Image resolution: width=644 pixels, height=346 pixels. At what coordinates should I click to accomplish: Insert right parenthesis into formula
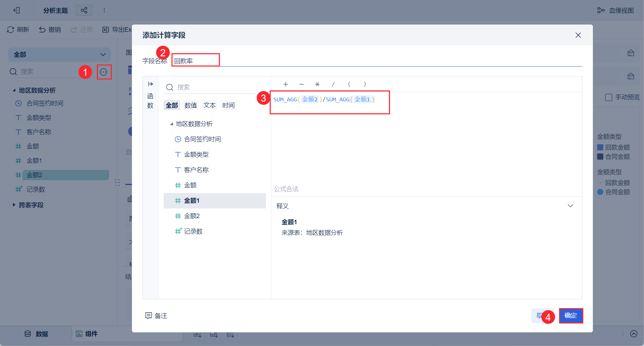click(365, 84)
